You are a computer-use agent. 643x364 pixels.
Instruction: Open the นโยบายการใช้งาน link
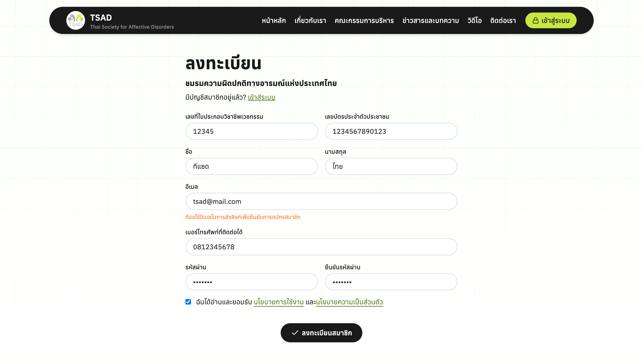279,302
